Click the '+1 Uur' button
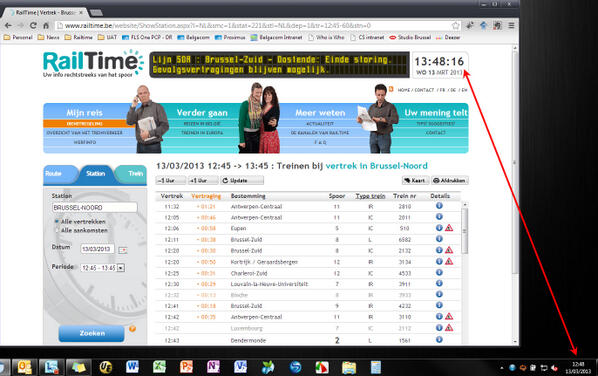This screenshot has height=376, width=598. point(203,180)
